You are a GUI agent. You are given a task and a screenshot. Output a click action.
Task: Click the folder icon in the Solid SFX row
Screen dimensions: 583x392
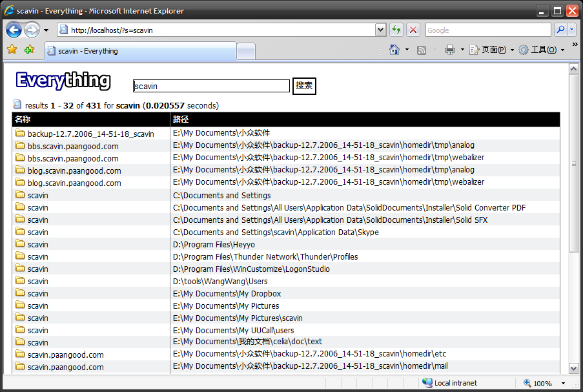[20, 219]
